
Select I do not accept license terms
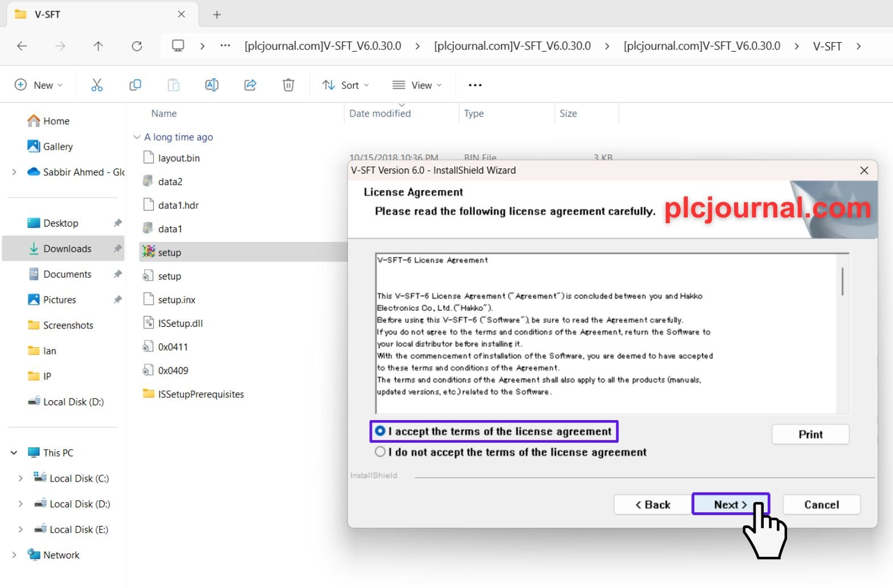[380, 452]
